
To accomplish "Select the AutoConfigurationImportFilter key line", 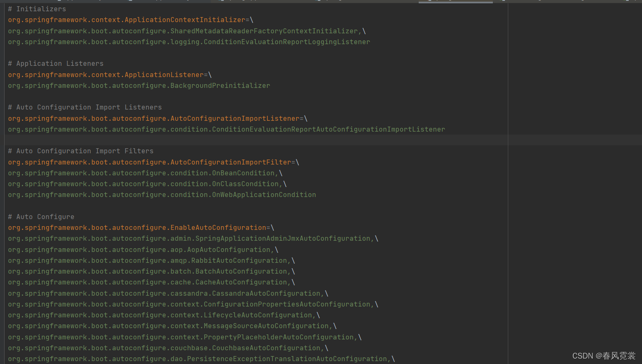I will [154, 162].
